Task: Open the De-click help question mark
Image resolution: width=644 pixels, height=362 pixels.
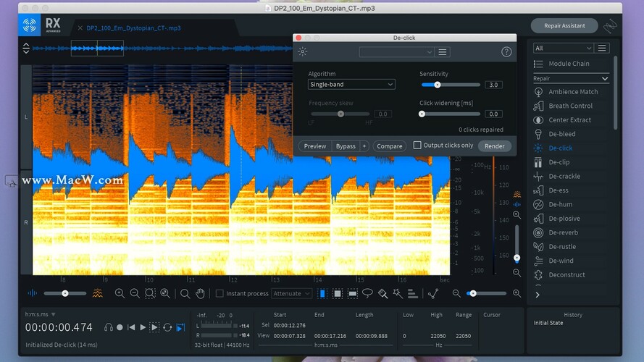Action: [x=506, y=51]
